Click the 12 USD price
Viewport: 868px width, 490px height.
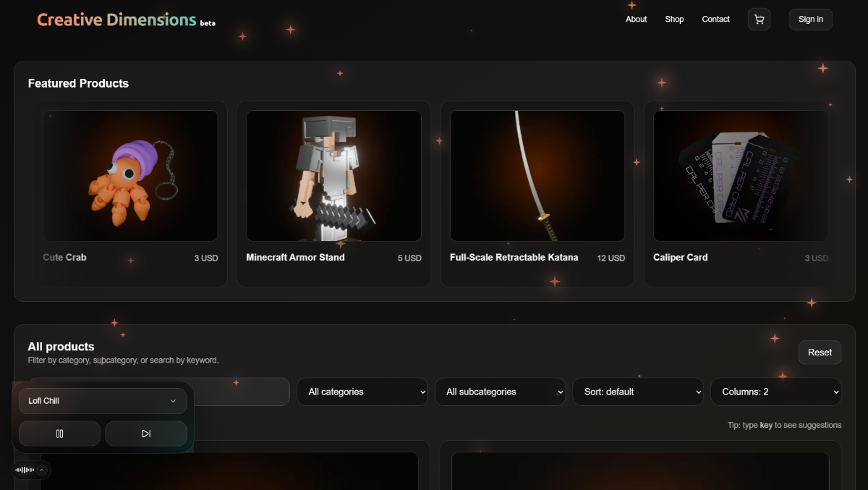(611, 258)
